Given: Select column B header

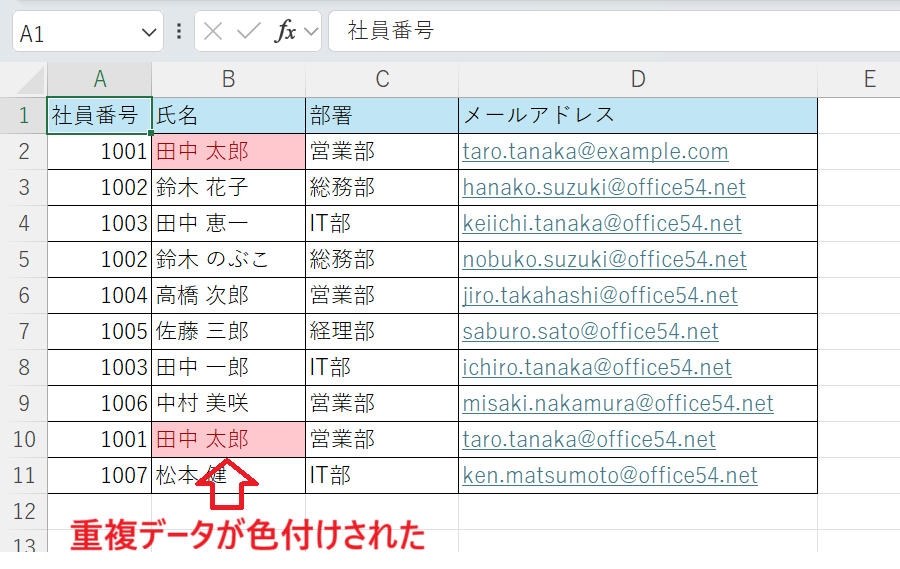Looking at the screenshot, I should 228,79.
